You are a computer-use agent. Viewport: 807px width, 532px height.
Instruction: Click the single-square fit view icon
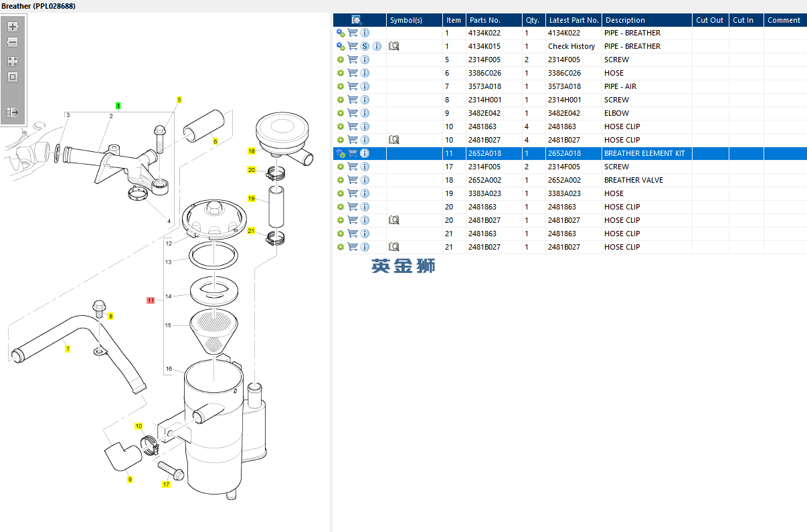click(13, 77)
